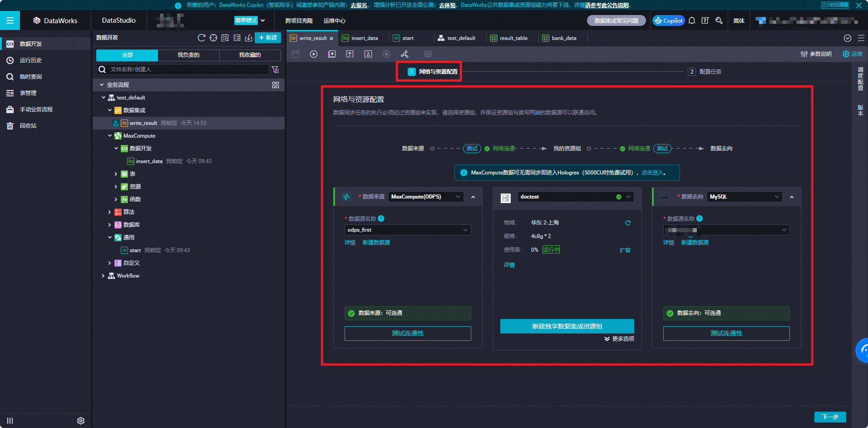The image size is (868, 428).
Task: Collapse the 业务流程 section
Action: click(102, 85)
